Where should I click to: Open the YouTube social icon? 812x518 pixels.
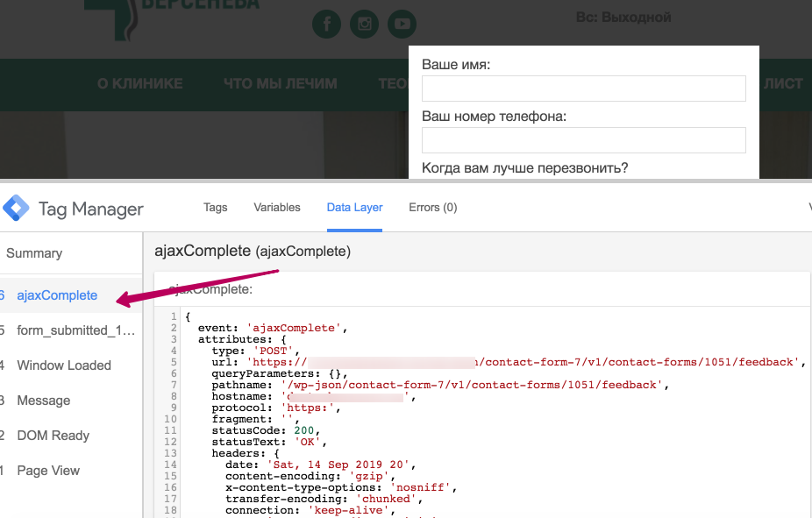click(402, 24)
